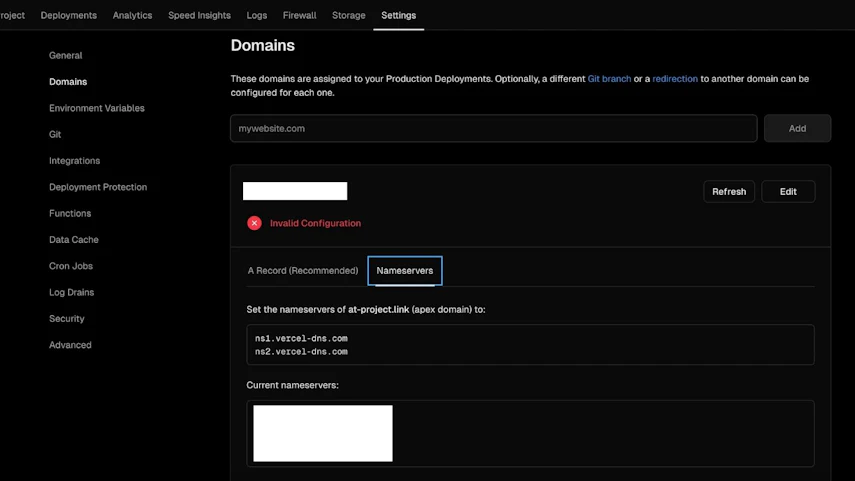This screenshot has height=481, width=855.
Task: Open Deployment Protection settings
Action: click(98, 187)
